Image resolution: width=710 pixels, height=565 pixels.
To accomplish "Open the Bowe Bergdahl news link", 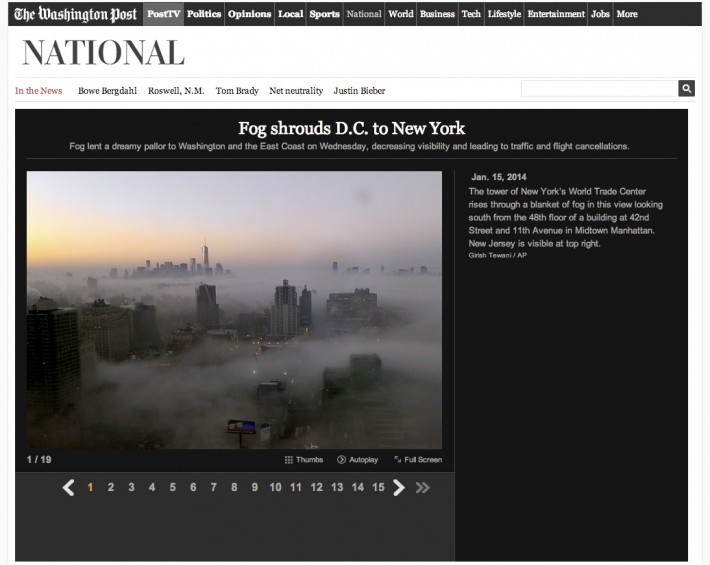I will click(107, 91).
